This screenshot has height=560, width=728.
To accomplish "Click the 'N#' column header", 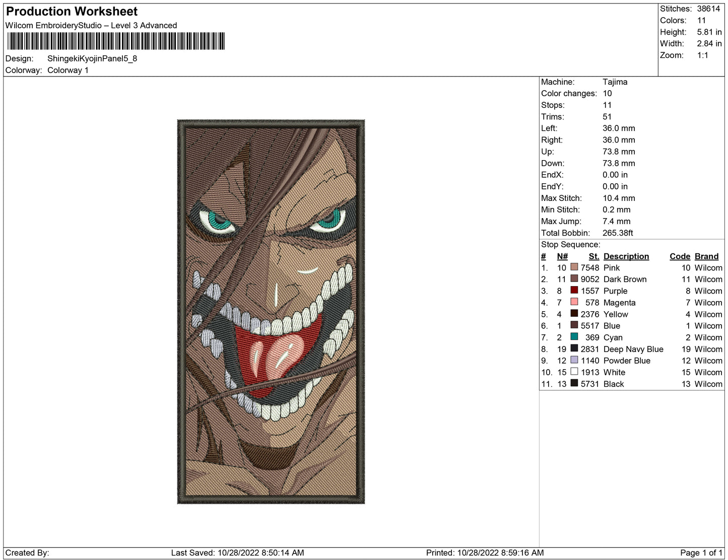I will [x=562, y=256].
